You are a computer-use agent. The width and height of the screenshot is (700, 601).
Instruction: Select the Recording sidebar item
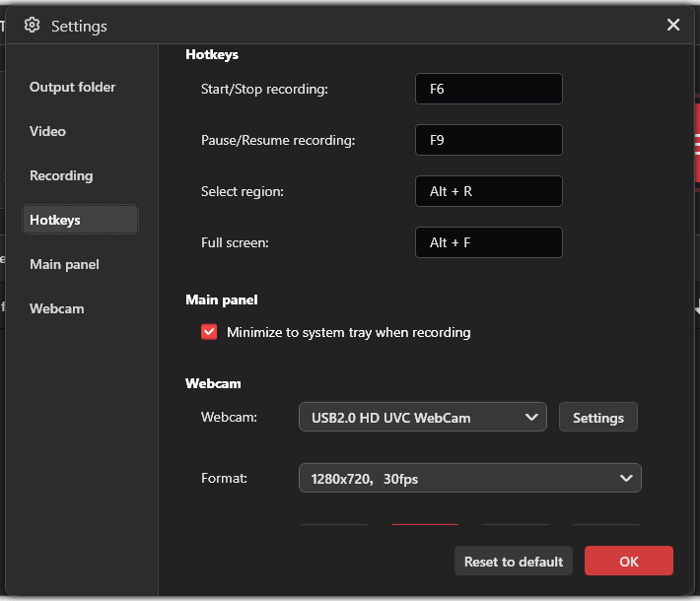(x=61, y=175)
